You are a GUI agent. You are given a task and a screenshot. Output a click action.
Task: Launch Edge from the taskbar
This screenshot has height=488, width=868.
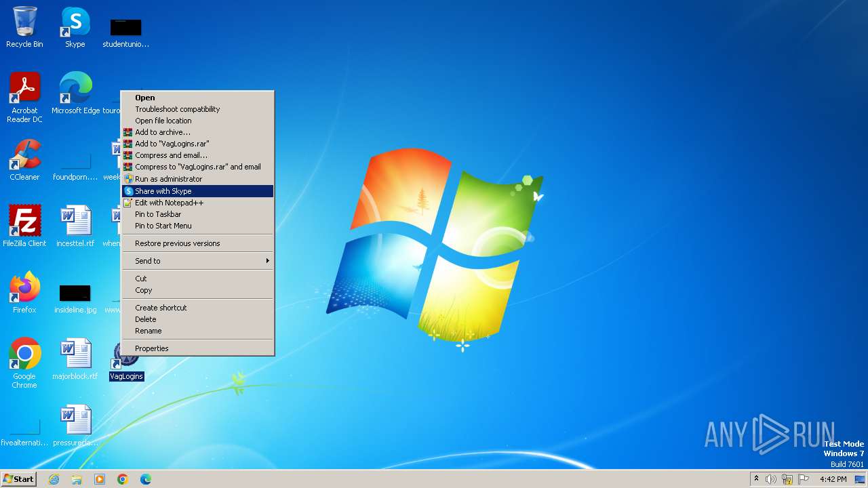146,479
